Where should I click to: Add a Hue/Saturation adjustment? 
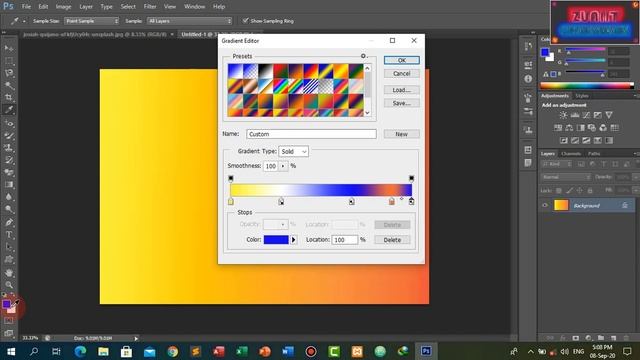point(558,128)
